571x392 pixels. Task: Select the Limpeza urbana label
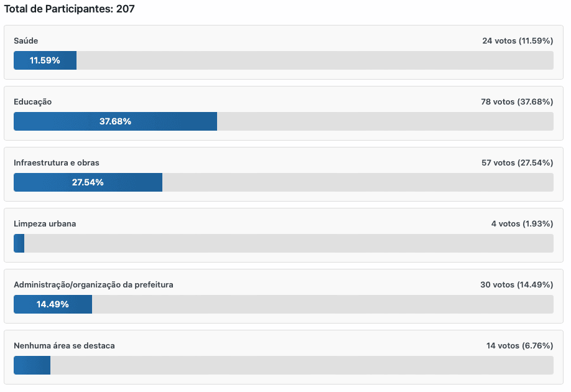(45, 223)
